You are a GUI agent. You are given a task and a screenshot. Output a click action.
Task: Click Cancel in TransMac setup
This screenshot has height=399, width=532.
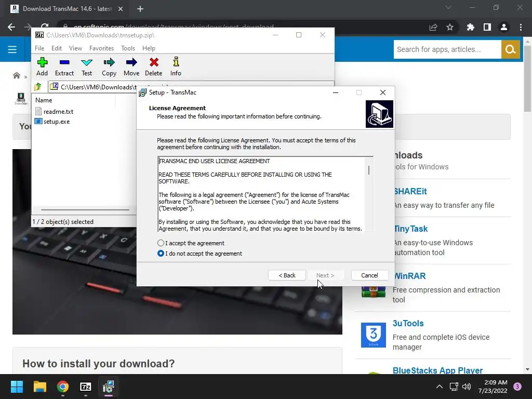[x=369, y=275]
